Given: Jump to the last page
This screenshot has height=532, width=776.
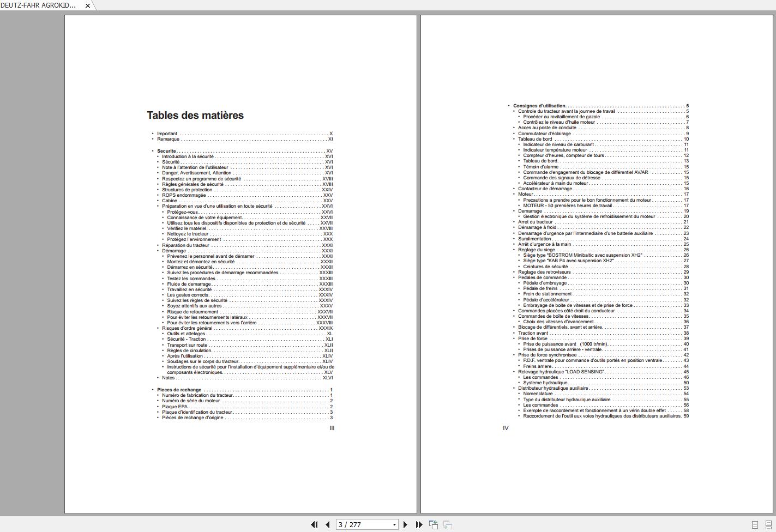Looking at the screenshot, I should pyautogui.click(x=419, y=524).
